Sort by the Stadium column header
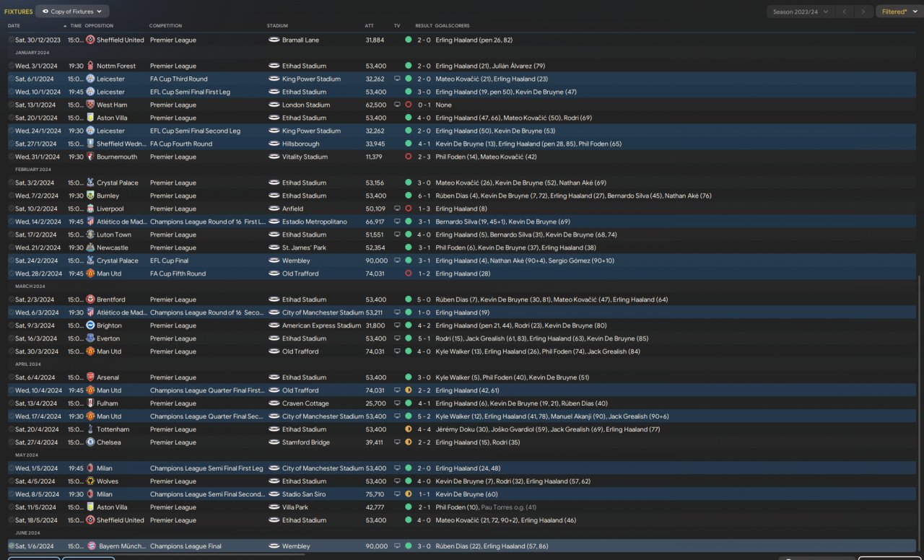 (276, 26)
